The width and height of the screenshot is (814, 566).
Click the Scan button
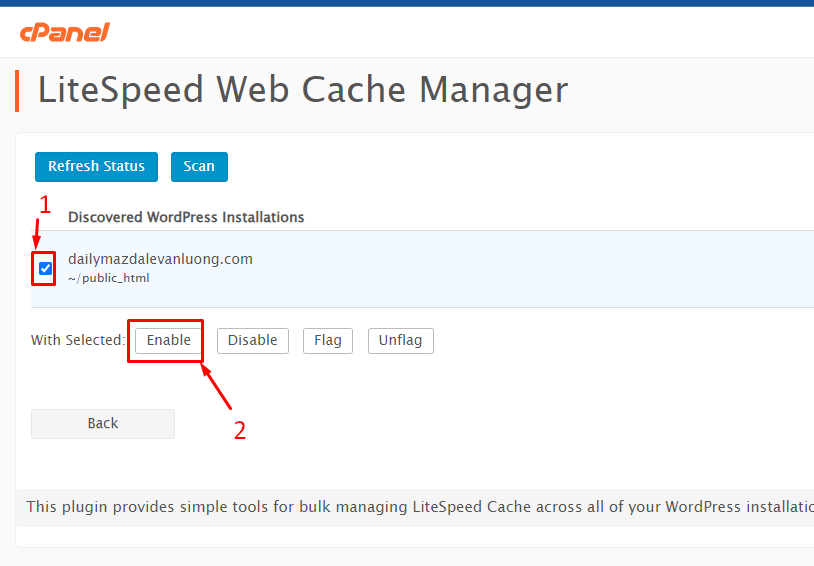point(199,167)
